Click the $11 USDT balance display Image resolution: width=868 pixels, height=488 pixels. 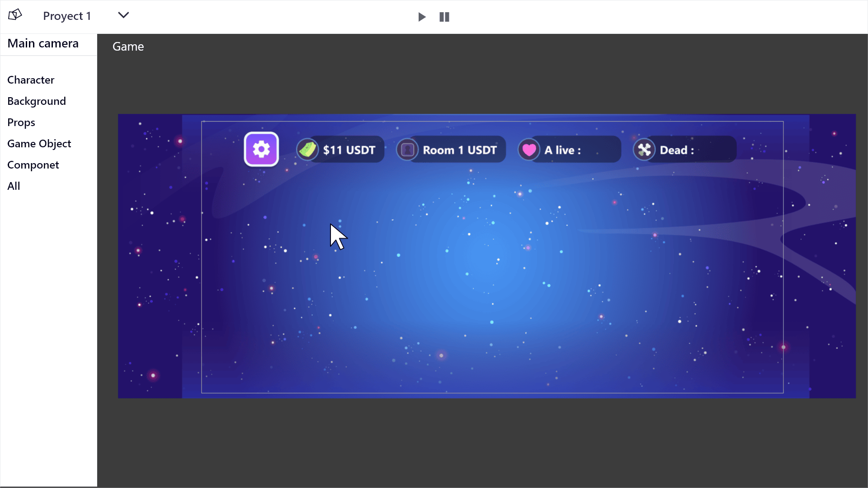tap(339, 150)
